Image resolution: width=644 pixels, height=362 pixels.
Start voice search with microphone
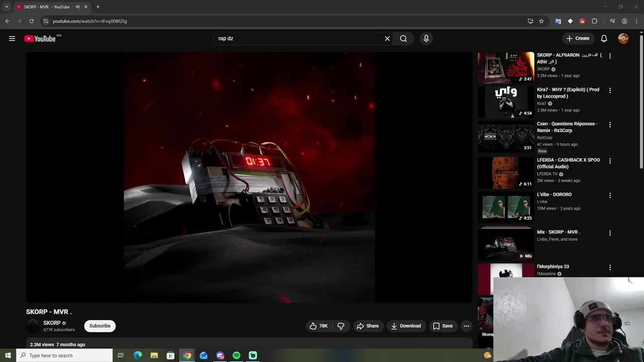click(426, 38)
